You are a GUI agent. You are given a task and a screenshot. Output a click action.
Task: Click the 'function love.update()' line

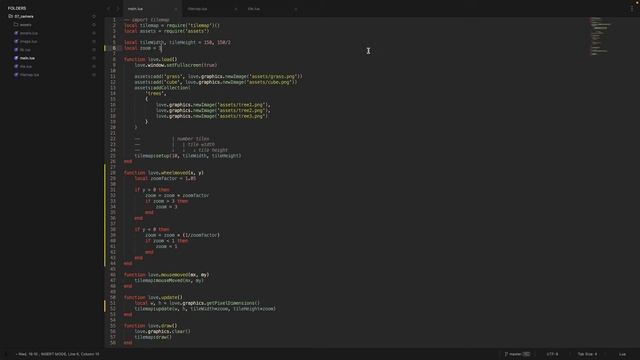(x=153, y=297)
